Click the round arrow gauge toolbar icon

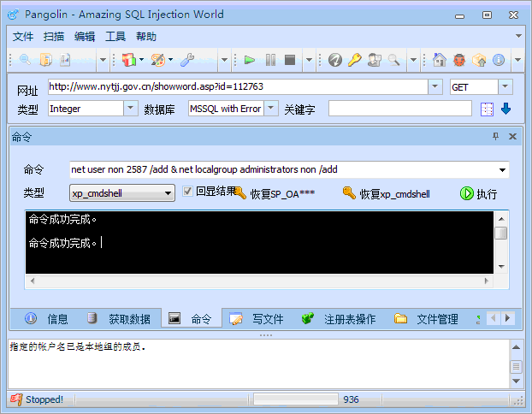click(335, 60)
